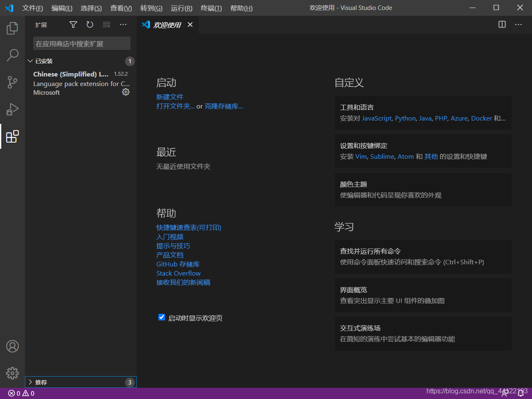The image size is (532, 399).
Task: Open the 终端(T) menu
Action: coord(211,8)
